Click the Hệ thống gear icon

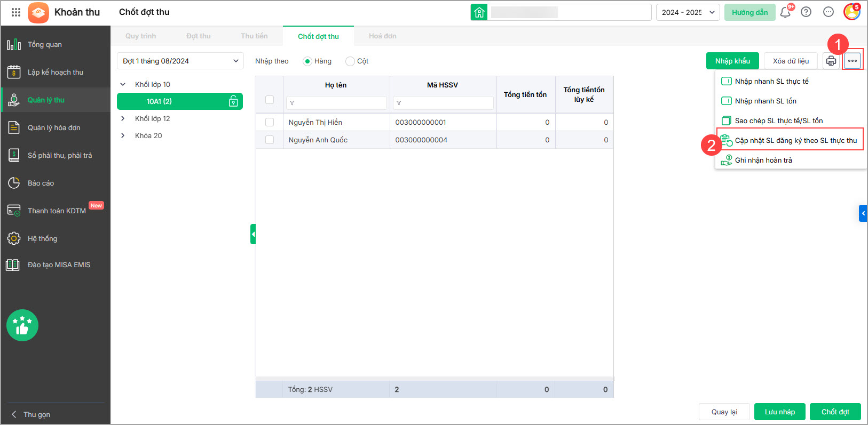tap(14, 238)
